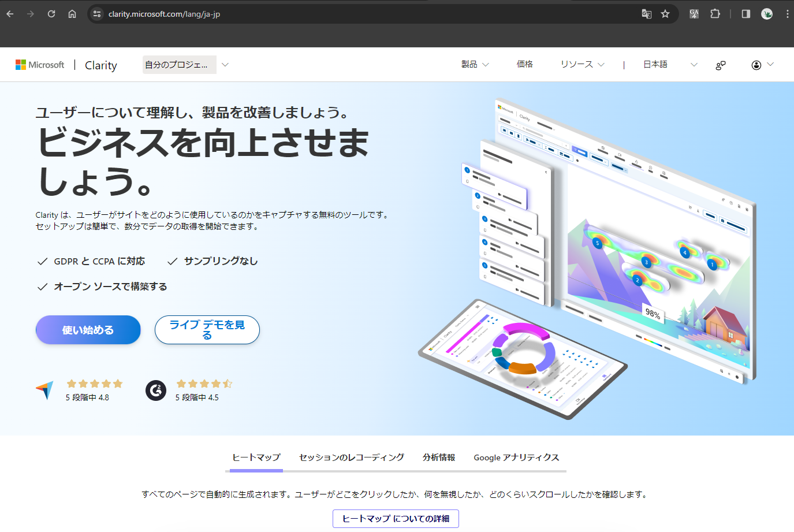Image resolution: width=794 pixels, height=532 pixels.
Task: Click the G2 logo icon
Action: [156, 390]
